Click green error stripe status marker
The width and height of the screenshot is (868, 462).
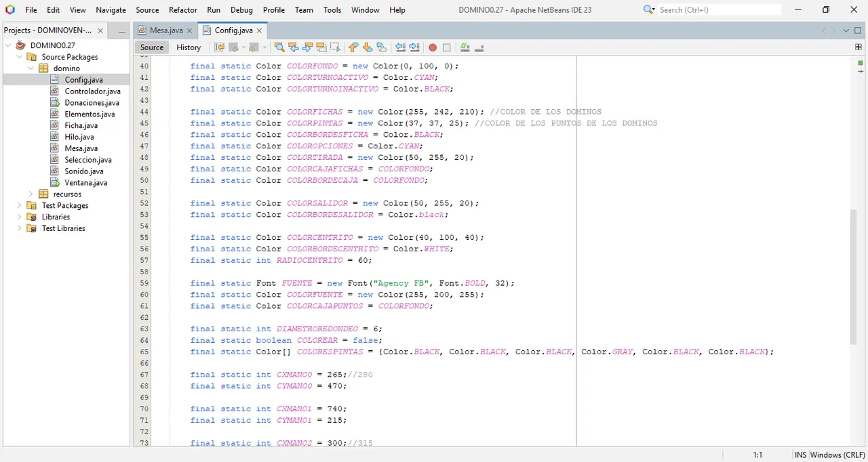tap(861, 62)
